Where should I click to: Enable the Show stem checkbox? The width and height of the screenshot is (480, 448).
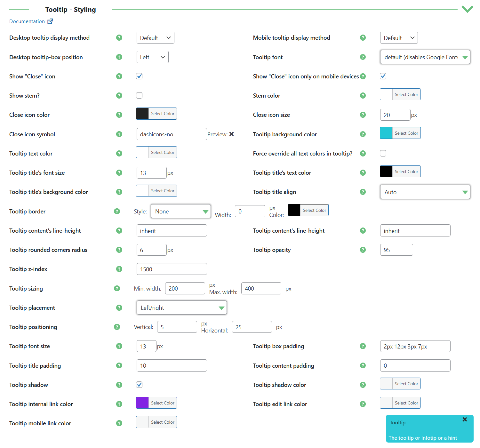click(x=139, y=95)
